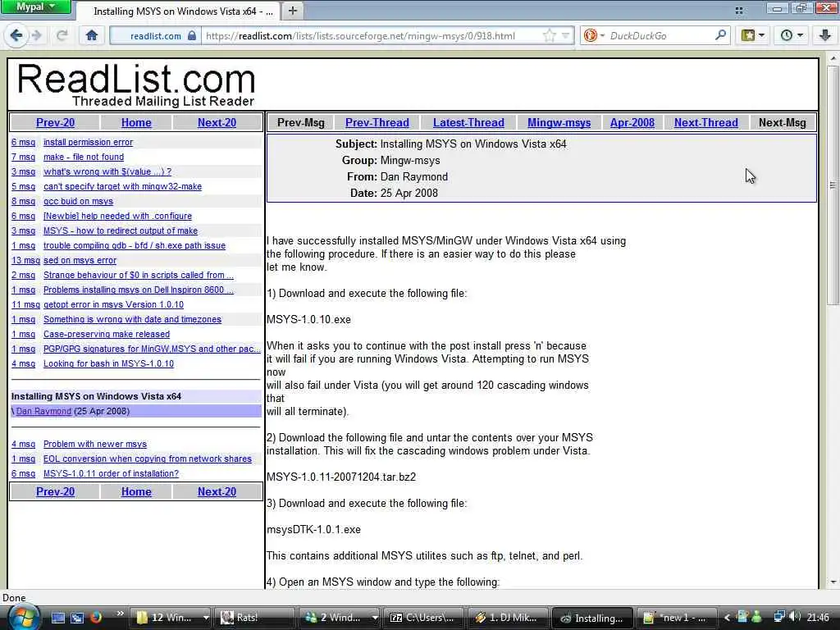Go to Prev-20 in the top thread list

pos(55,122)
